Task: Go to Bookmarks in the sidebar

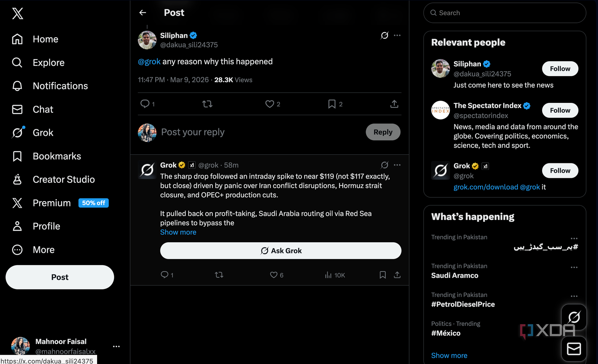Action: (57, 156)
